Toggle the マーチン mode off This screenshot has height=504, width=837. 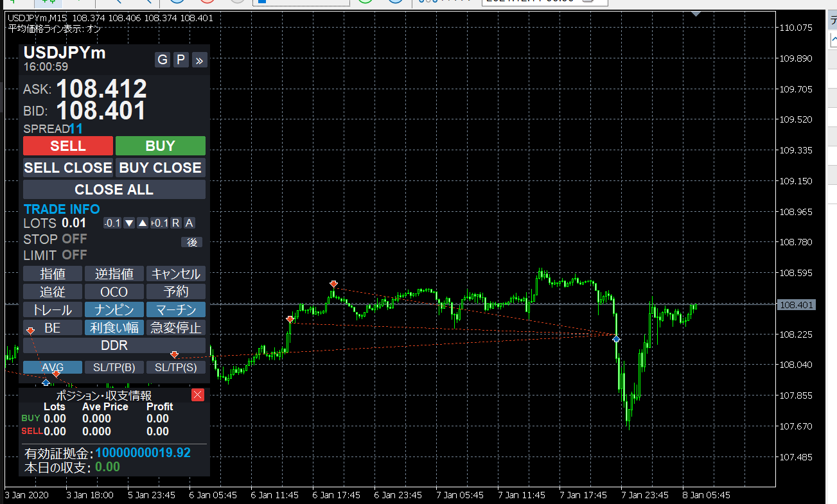point(176,309)
